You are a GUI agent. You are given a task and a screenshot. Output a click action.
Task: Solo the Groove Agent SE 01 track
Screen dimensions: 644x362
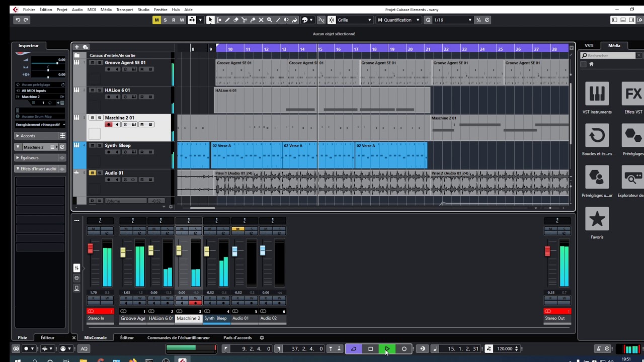click(x=100, y=63)
